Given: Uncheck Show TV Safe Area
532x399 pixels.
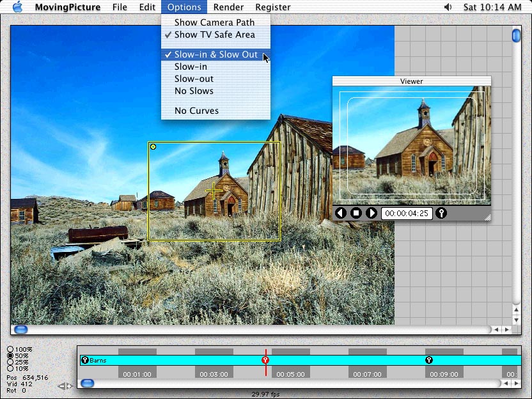Looking at the screenshot, I should [x=214, y=35].
